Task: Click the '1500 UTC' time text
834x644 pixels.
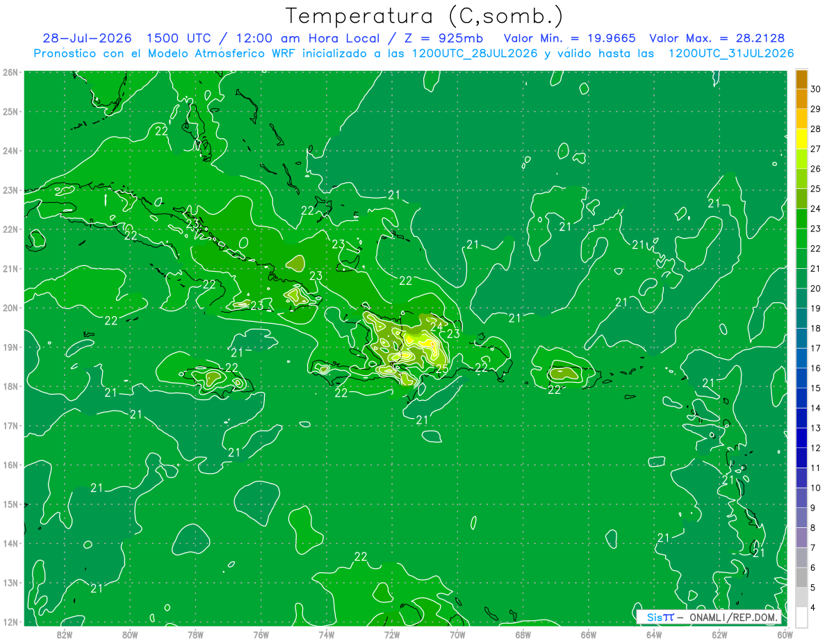Action: pyautogui.click(x=181, y=38)
